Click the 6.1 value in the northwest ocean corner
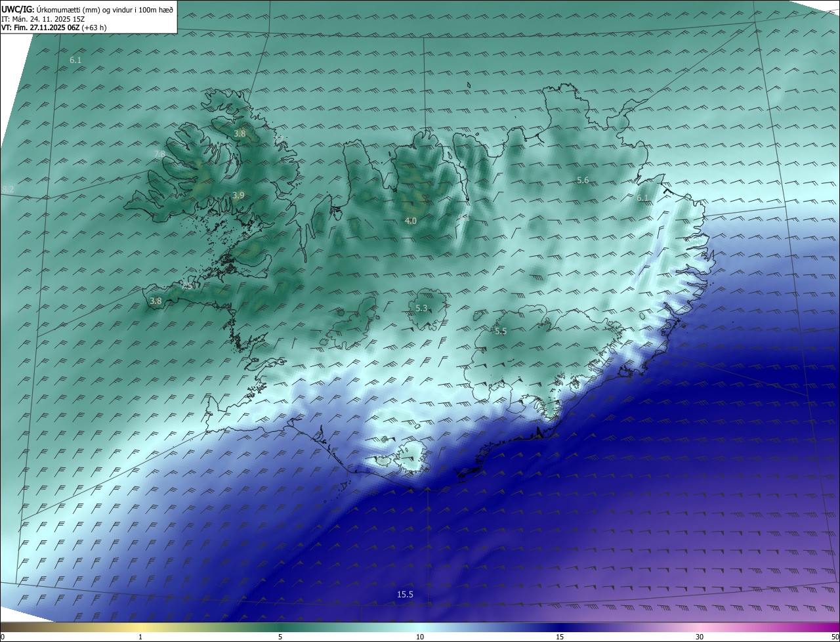Viewport: 840px width, 642px height. coord(75,60)
